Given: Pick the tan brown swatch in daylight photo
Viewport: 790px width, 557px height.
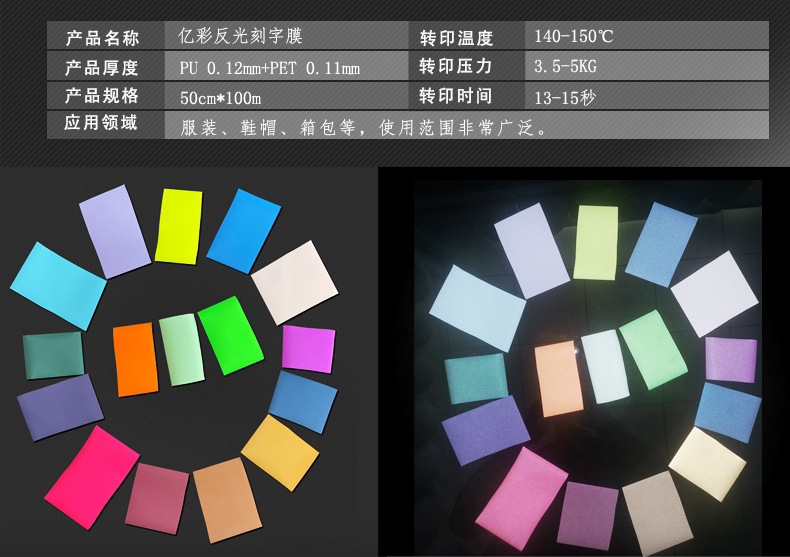Looking at the screenshot, I should click(x=227, y=500).
